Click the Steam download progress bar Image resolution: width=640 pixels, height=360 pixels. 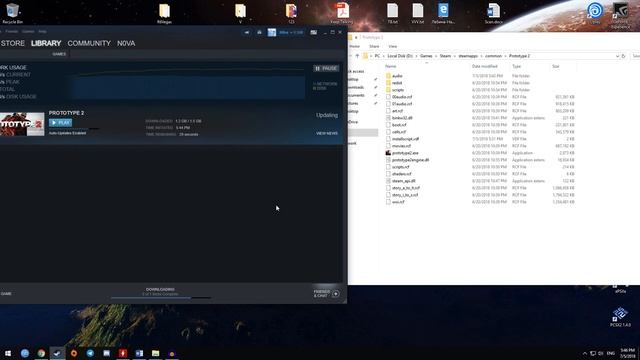tap(160, 298)
